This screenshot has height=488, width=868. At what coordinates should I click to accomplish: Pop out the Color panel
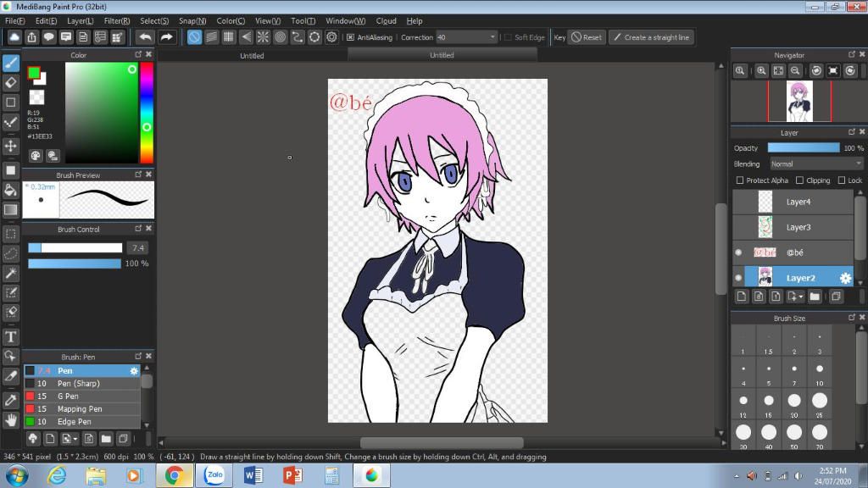(138, 54)
